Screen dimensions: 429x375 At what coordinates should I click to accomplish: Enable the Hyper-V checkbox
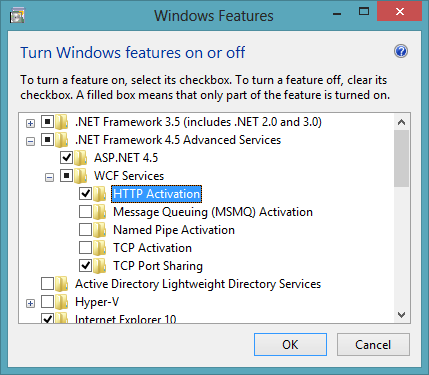(x=47, y=302)
